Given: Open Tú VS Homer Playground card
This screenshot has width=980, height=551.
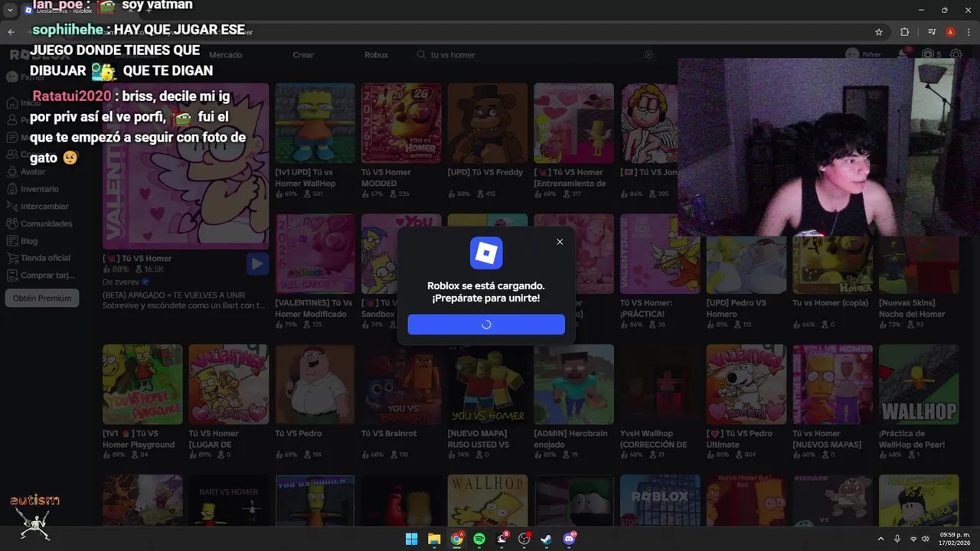Looking at the screenshot, I should pyautogui.click(x=142, y=402).
